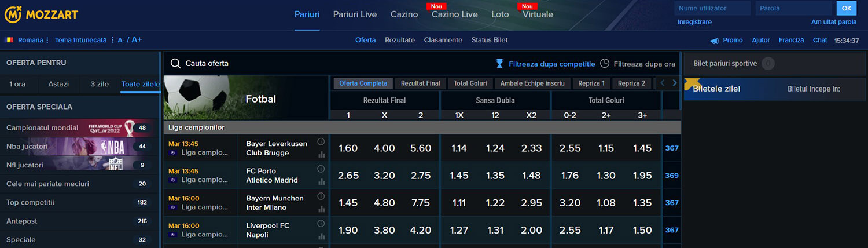Expand more bets 367 for Bayer Leverkusen

click(x=672, y=148)
